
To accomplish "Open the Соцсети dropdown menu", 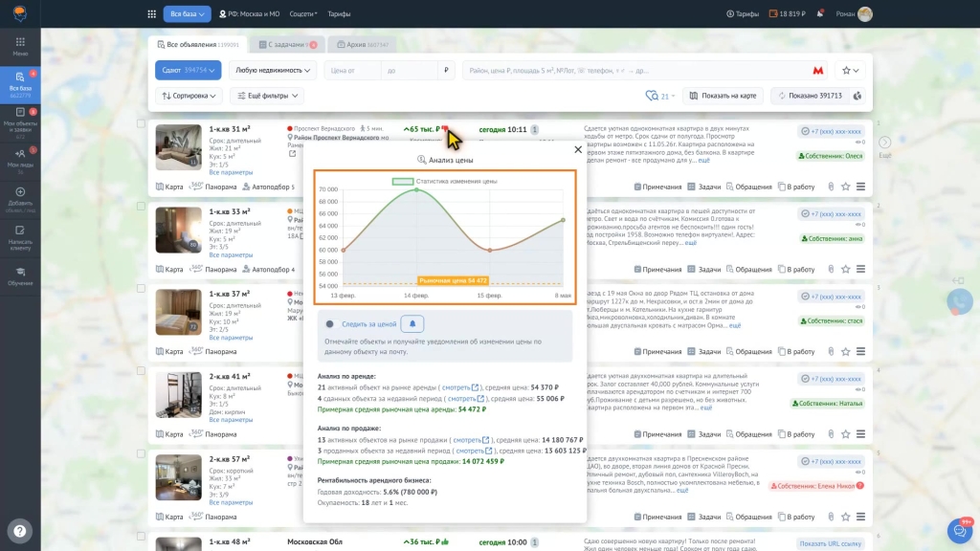I will click(303, 13).
